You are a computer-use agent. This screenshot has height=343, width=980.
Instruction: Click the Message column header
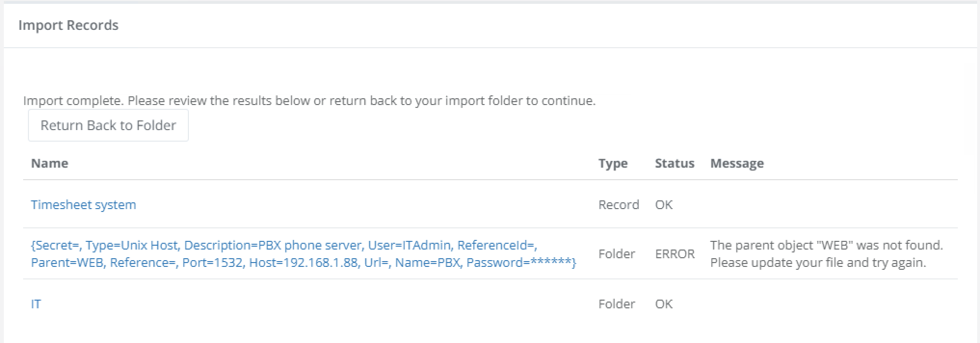click(737, 163)
